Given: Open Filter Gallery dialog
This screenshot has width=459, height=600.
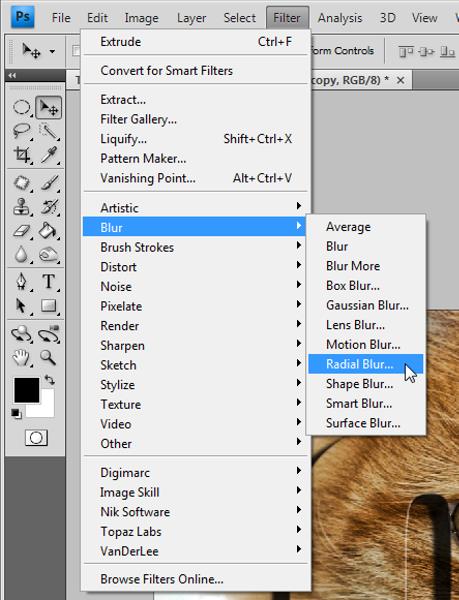Looking at the screenshot, I should [x=196, y=119].
